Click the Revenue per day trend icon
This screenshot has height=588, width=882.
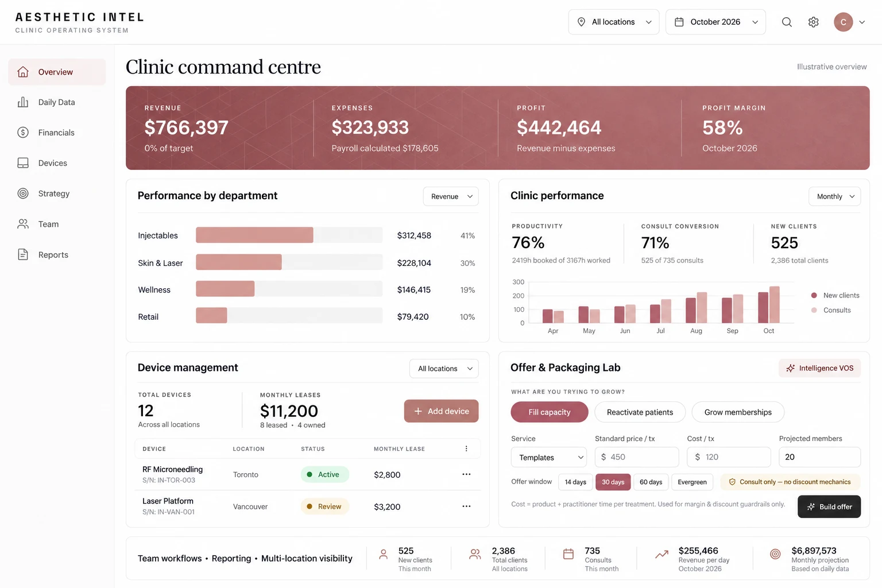click(x=661, y=554)
